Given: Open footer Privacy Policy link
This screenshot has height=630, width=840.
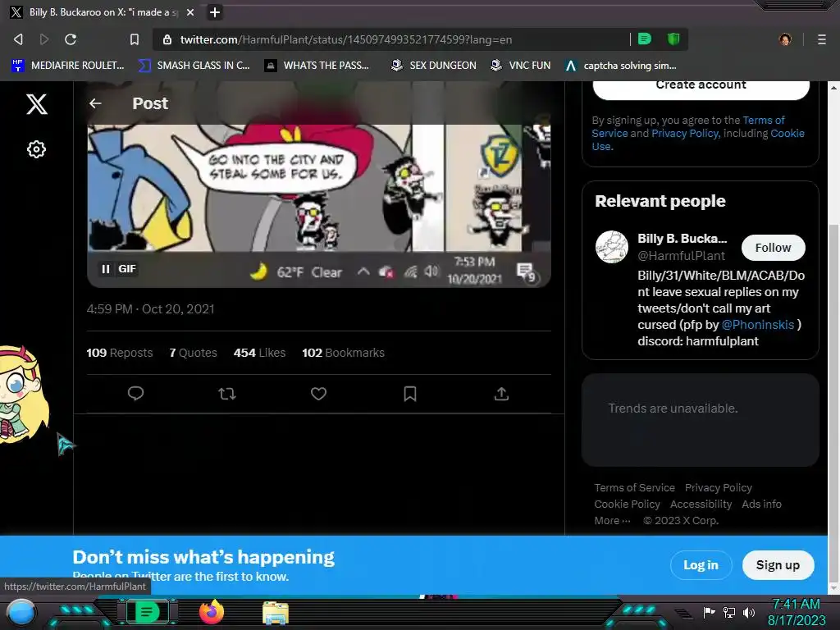Looking at the screenshot, I should (719, 488).
